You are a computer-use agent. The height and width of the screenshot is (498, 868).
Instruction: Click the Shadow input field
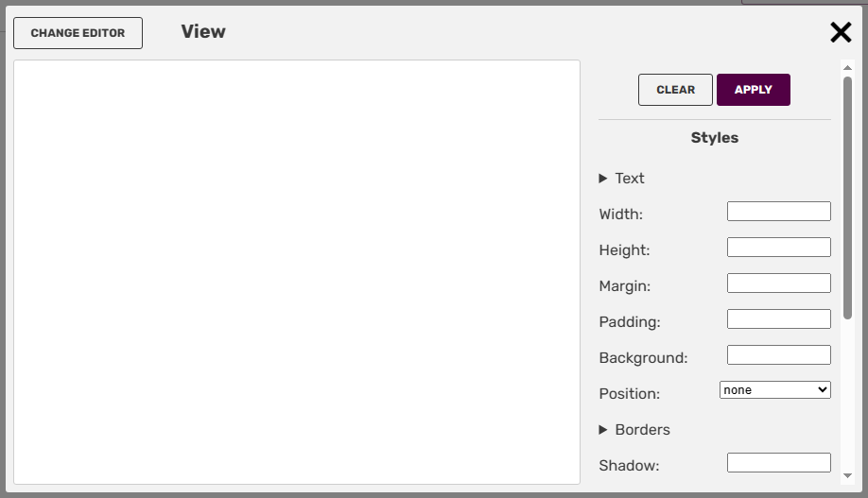778,463
